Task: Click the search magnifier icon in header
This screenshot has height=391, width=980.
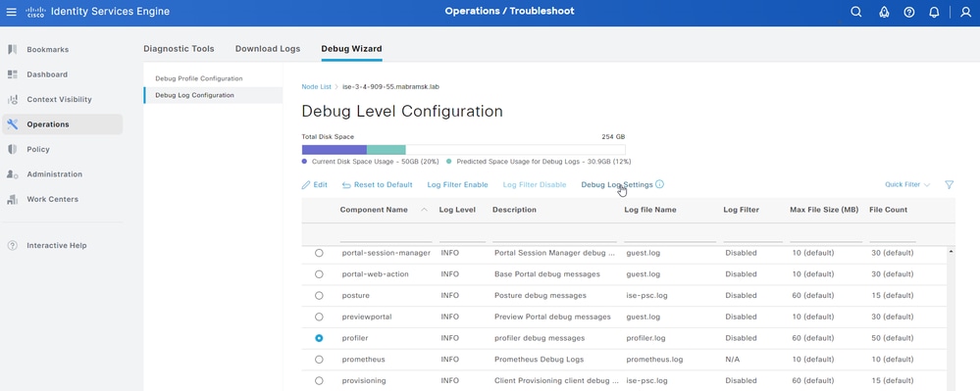Action: [x=856, y=12]
